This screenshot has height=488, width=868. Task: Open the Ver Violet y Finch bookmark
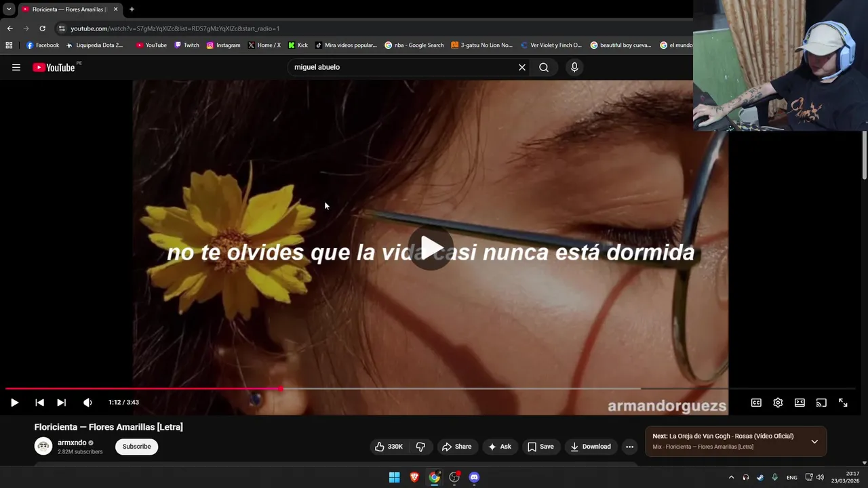click(551, 45)
